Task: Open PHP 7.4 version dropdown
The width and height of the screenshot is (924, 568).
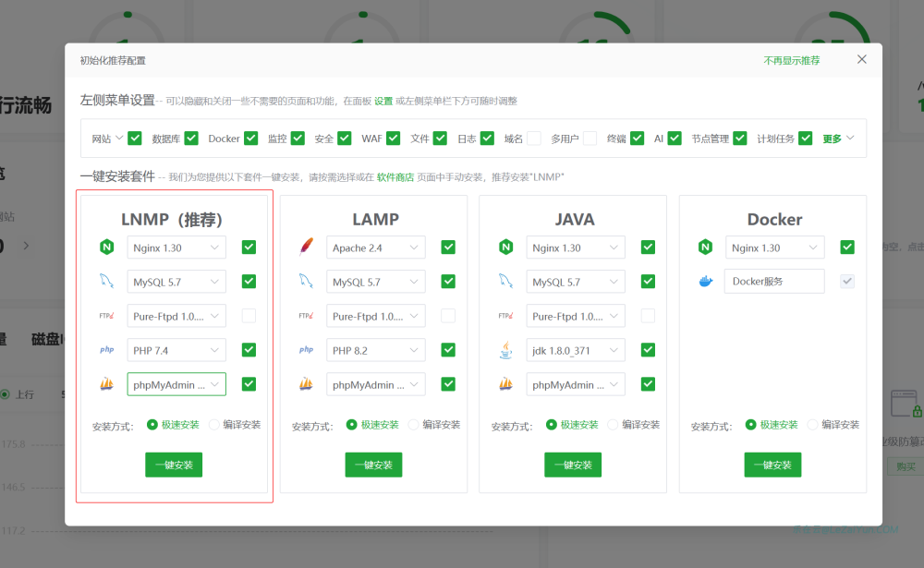Action: 176,351
